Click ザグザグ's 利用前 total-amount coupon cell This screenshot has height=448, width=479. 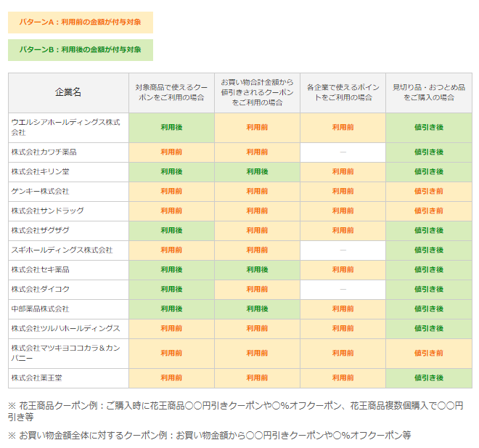(x=257, y=230)
